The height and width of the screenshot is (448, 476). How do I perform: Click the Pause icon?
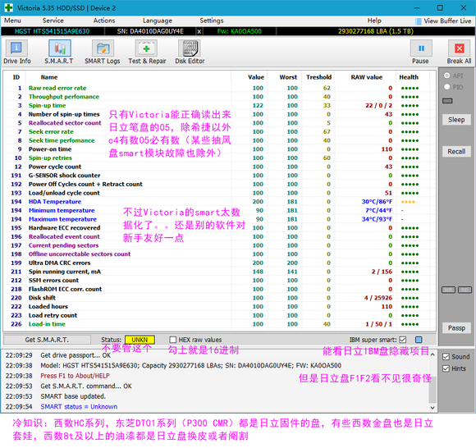421,52
